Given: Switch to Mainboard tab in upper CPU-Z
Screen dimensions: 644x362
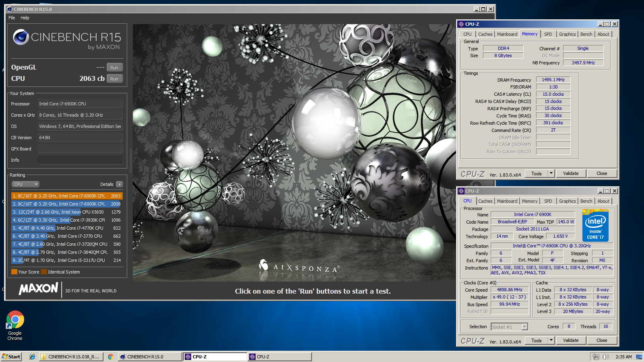Looking at the screenshot, I should [507, 34].
